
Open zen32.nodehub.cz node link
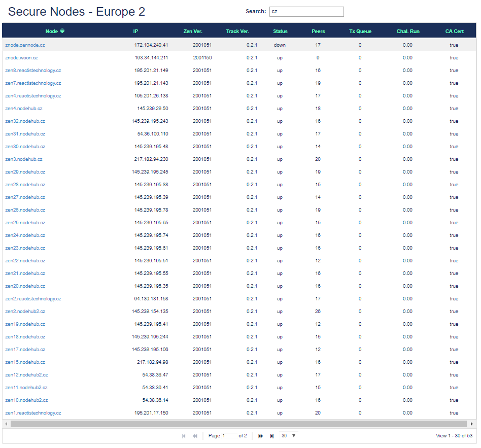coord(25,121)
